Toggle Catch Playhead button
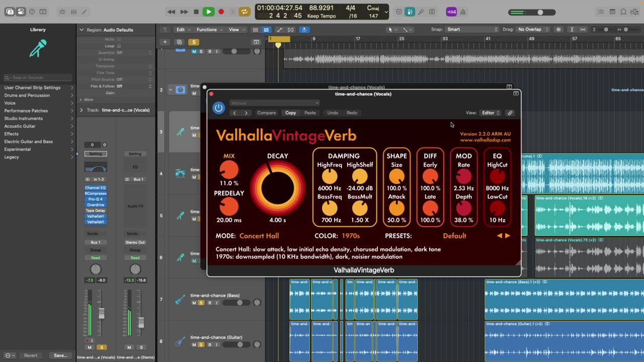The height and width of the screenshot is (362, 644). [304, 30]
